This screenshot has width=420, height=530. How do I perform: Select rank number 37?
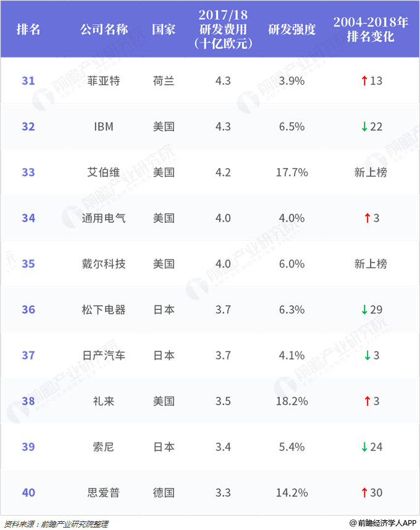(x=28, y=355)
